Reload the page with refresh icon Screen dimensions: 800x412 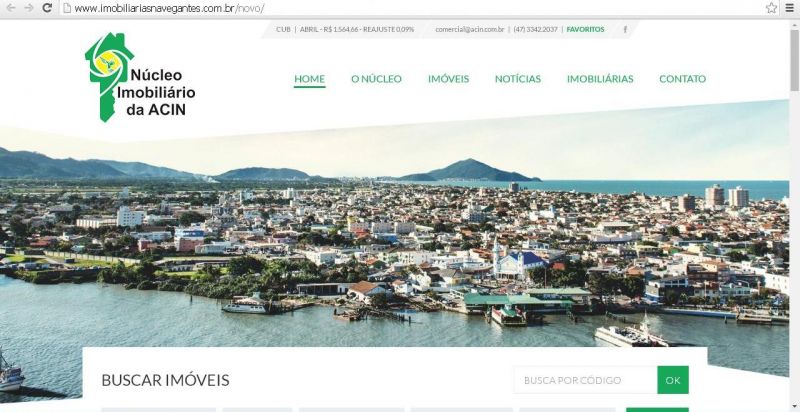pyautogui.click(x=47, y=8)
